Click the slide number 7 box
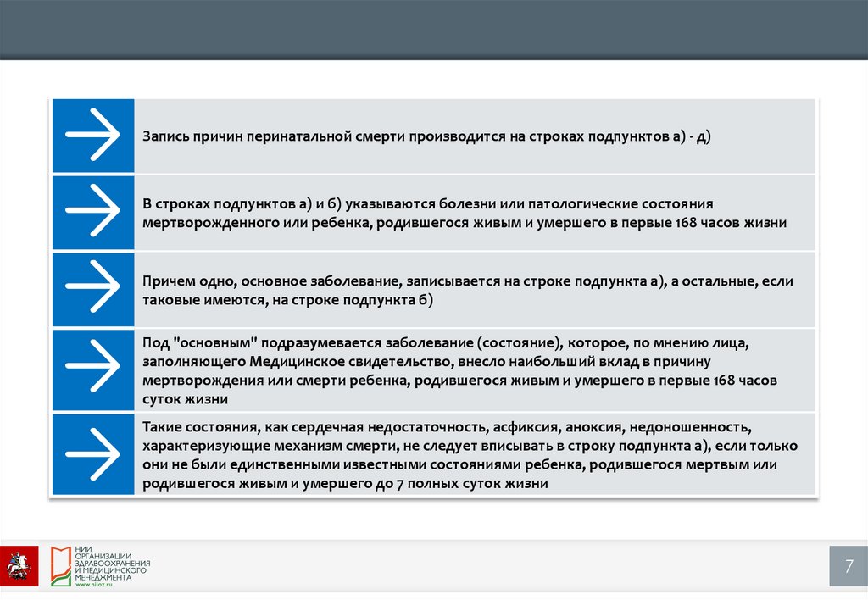 (848, 566)
